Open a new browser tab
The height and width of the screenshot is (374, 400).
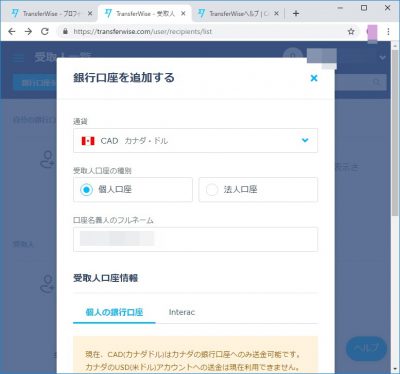pyautogui.click(x=296, y=14)
